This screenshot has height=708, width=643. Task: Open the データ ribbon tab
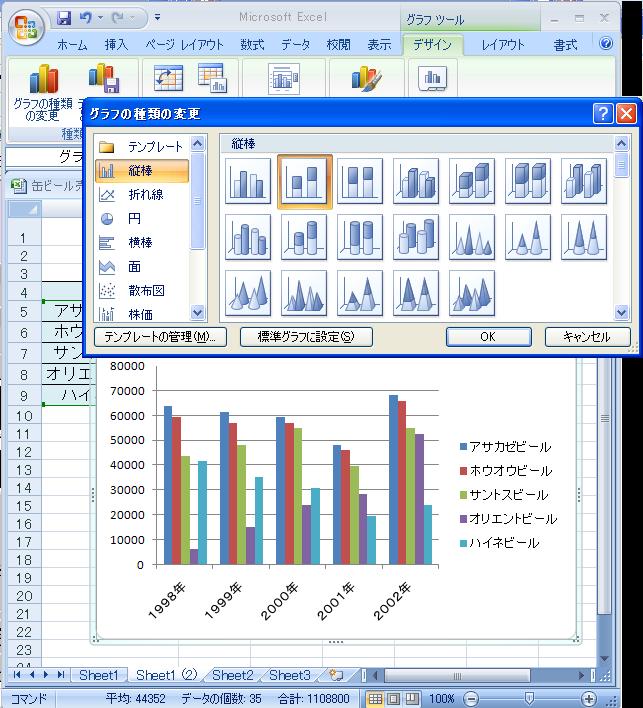pyautogui.click(x=296, y=44)
